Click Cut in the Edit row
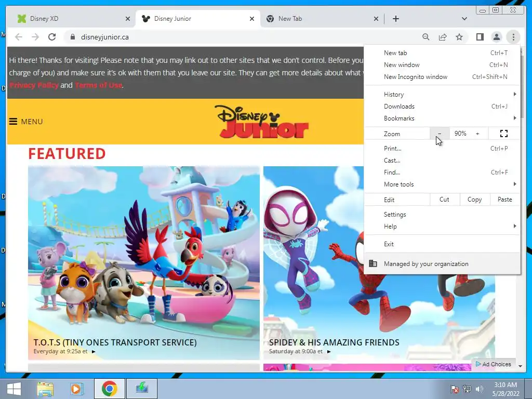Viewport: 532px width, 399px height. (445, 199)
